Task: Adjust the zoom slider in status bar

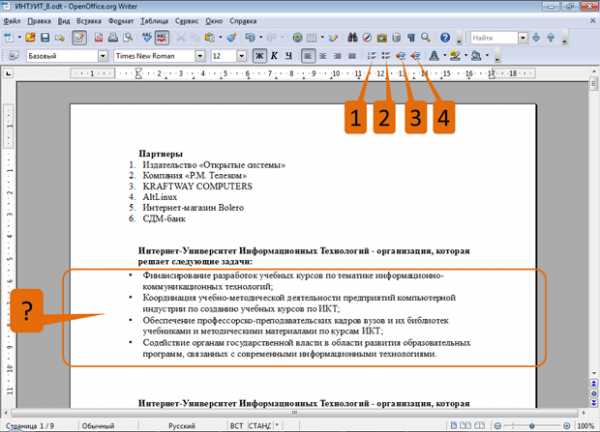Action: tap(532, 426)
